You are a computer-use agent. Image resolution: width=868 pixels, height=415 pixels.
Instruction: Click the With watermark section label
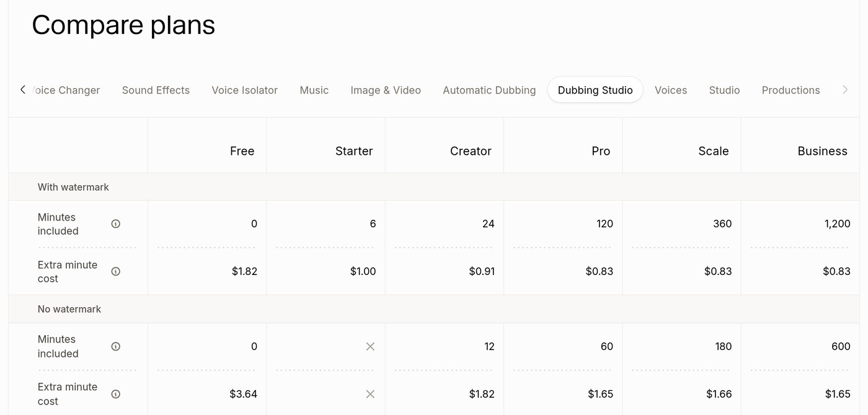(x=73, y=187)
